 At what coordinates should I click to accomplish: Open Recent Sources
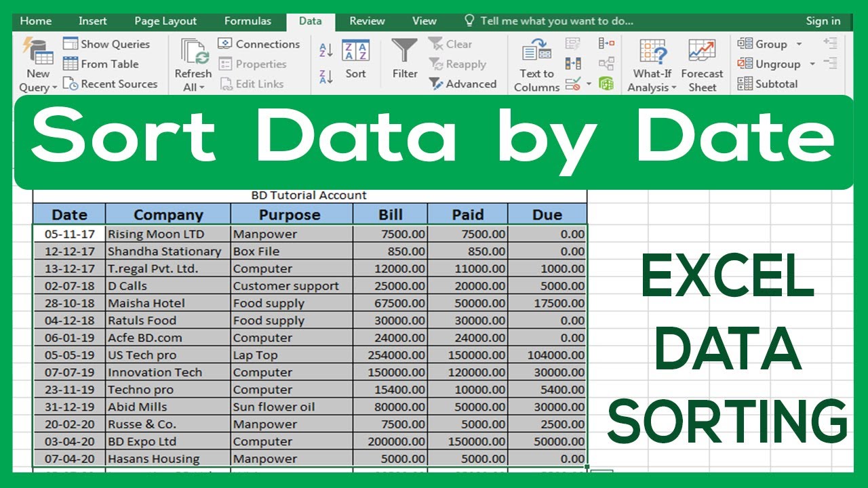click(110, 84)
